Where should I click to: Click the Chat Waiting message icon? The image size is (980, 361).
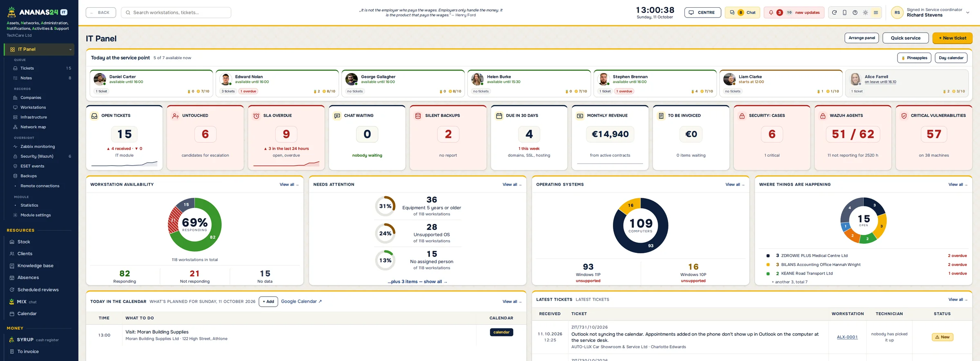coord(337,116)
